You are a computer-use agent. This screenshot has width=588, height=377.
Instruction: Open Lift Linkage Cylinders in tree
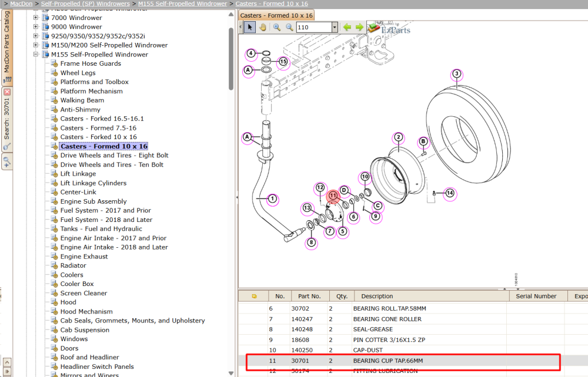pyautogui.click(x=93, y=183)
